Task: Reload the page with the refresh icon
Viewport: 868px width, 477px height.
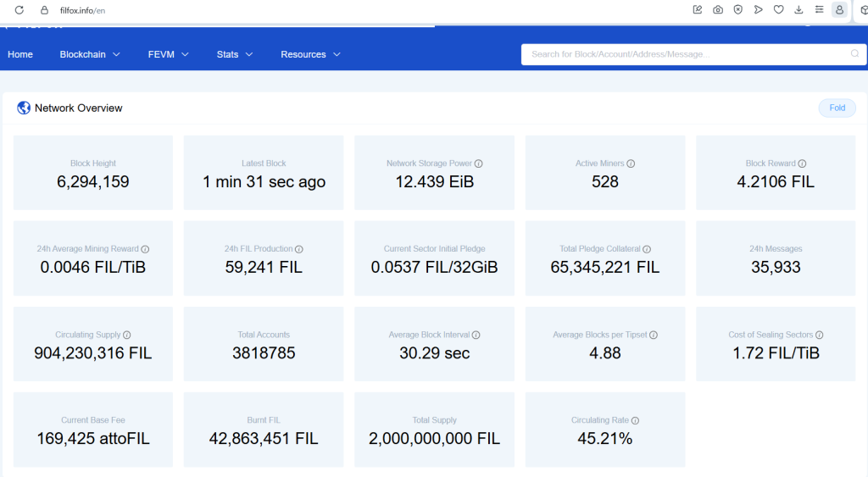Action: point(19,10)
